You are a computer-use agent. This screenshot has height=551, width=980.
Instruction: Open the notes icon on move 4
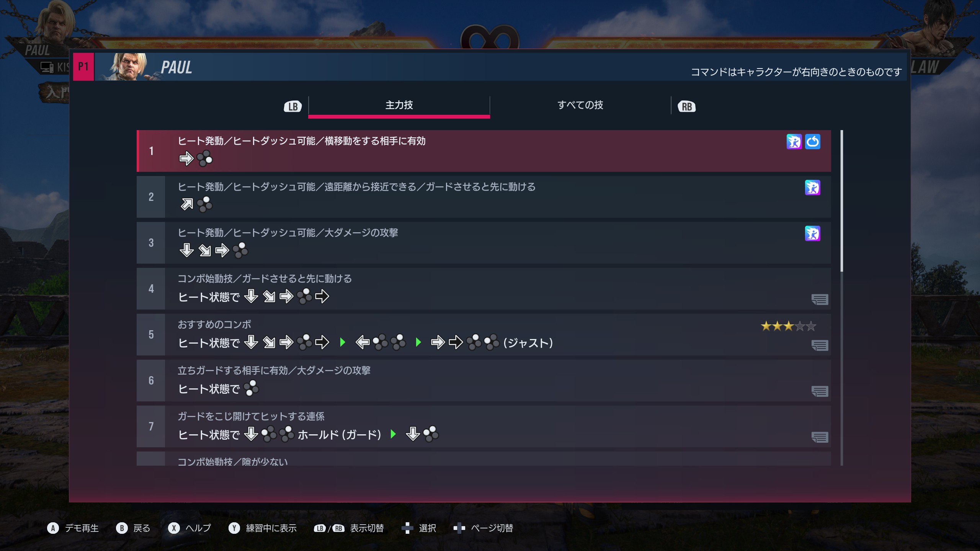tap(820, 299)
